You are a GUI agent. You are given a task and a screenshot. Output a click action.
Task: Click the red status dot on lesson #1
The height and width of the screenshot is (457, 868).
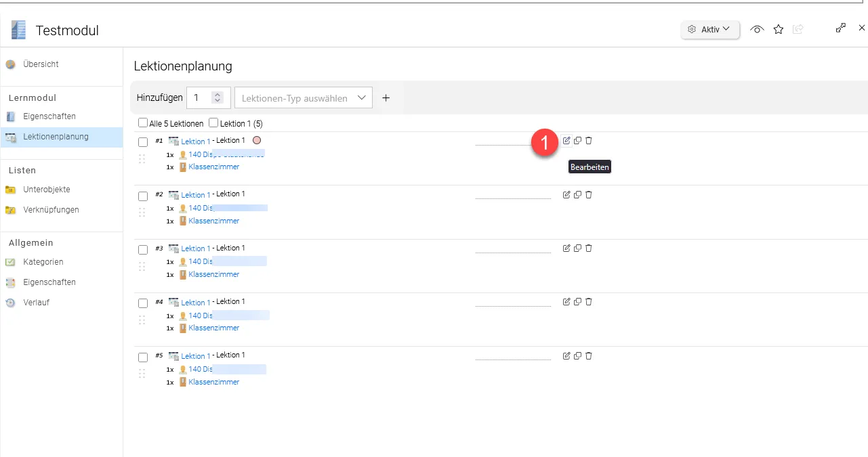click(257, 141)
